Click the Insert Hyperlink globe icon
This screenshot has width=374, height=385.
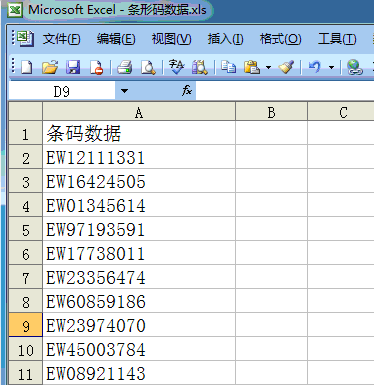(x=355, y=67)
